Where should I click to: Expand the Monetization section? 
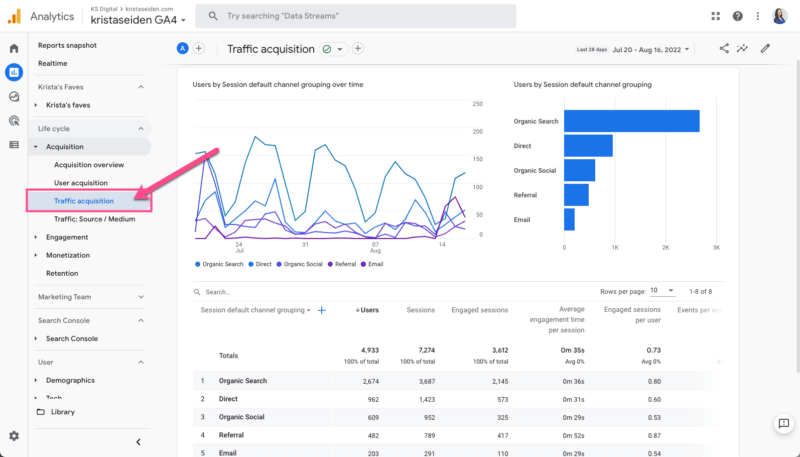click(x=67, y=255)
